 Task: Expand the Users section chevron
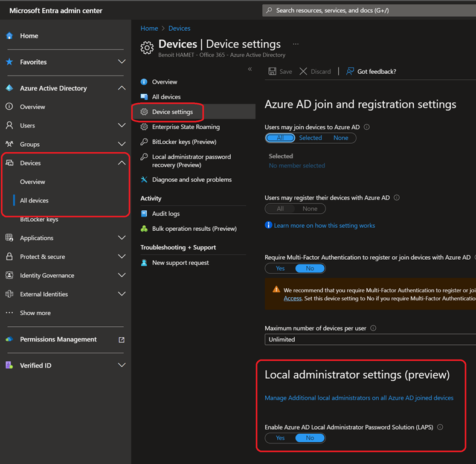(x=121, y=126)
